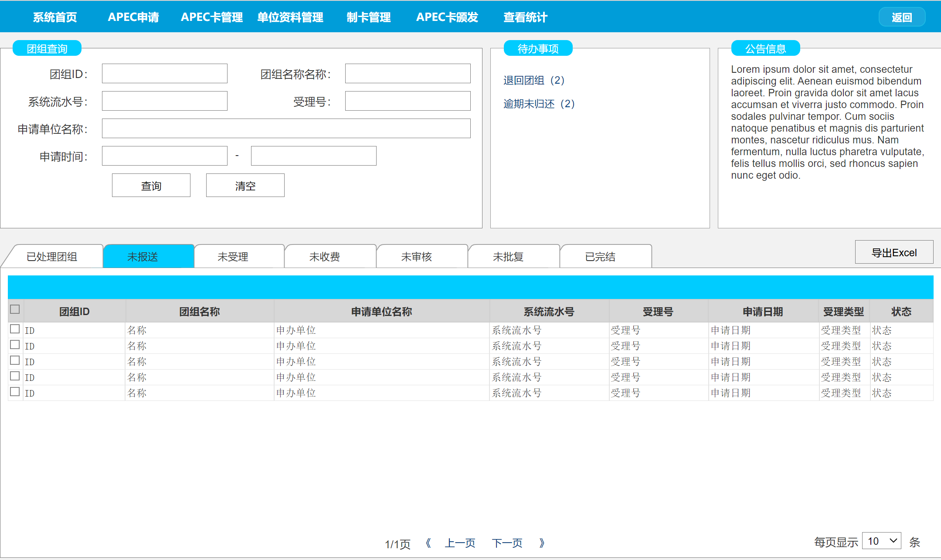The width and height of the screenshot is (941, 560).
Task: Click the 状态 column header
Action: coord(901,312)
